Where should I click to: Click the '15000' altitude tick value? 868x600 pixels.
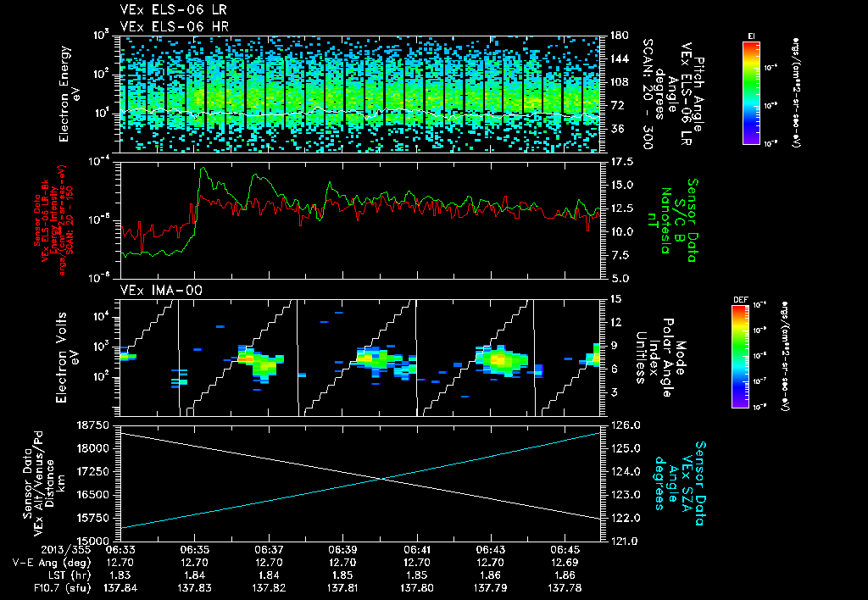click(93, 542)
